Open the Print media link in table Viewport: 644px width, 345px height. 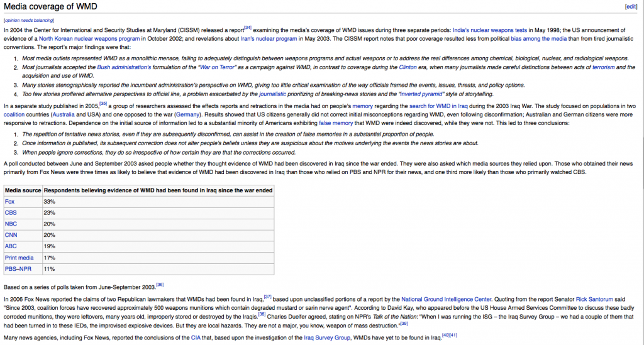pyautogui.click(x=19, y=258)
